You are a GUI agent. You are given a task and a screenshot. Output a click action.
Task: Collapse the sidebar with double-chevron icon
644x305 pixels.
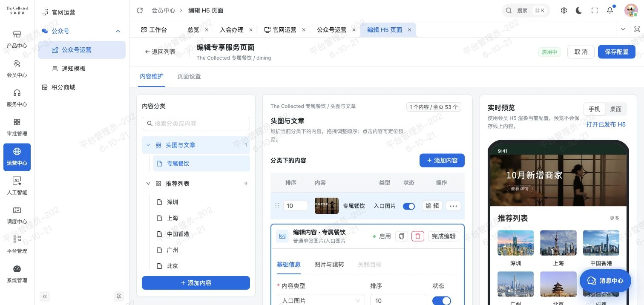point(45,296)
